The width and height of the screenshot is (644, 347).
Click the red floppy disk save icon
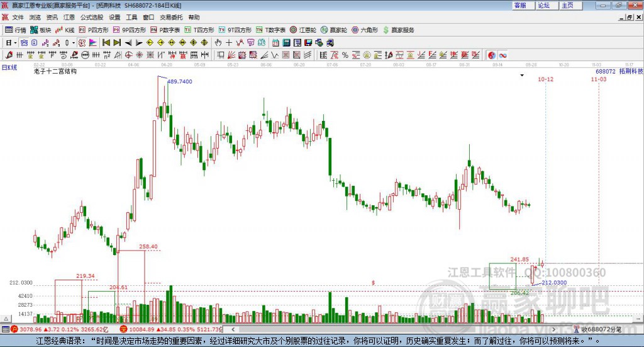click(308, 43)
